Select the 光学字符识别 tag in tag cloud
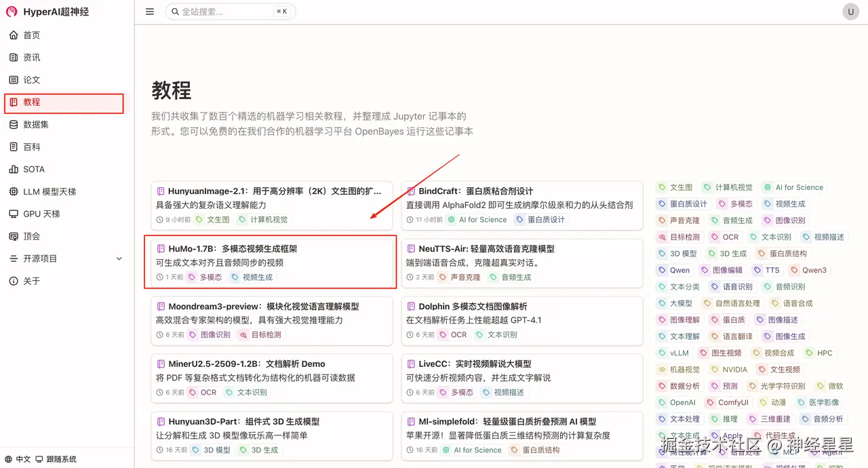Image resolution: width=868 pixels, height=468 pixels. point(778,387)
